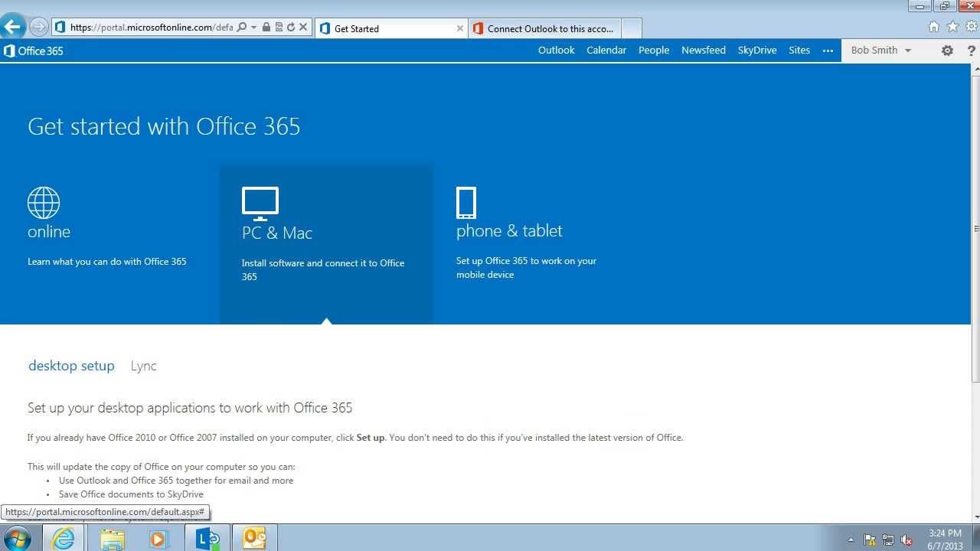Open the Windows Start button
Viewport: 980px width, 551px height.
coord(17,538)
